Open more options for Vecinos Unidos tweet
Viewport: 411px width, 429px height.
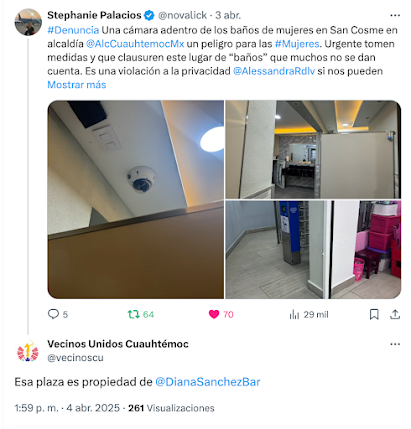pos(395,344)
